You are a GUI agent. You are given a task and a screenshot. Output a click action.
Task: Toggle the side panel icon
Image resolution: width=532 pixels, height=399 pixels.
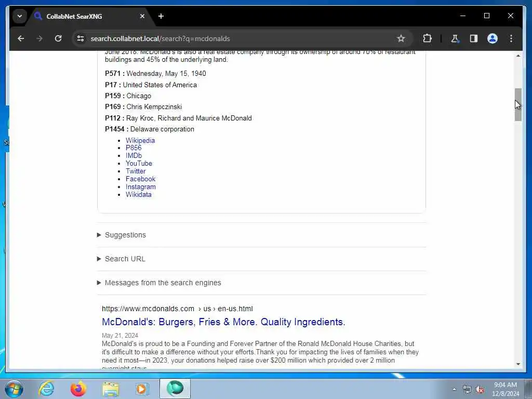click(x=474, y=38)
